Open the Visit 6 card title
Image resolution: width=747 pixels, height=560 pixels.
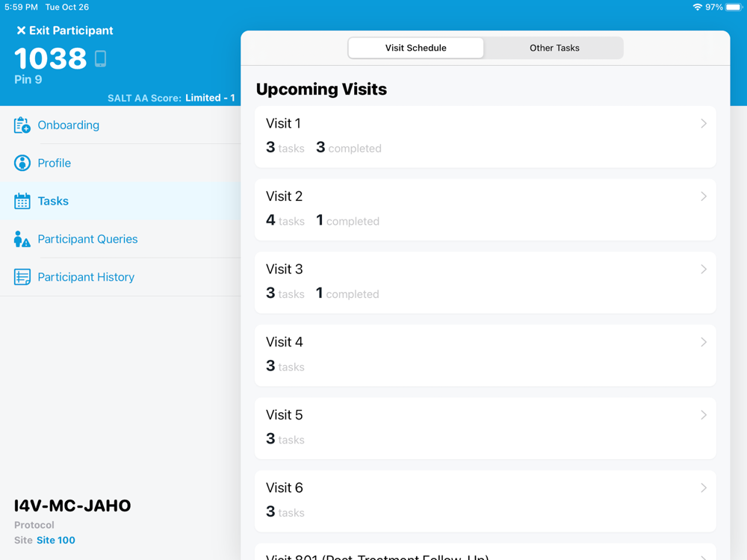click(x=285, y=488)
